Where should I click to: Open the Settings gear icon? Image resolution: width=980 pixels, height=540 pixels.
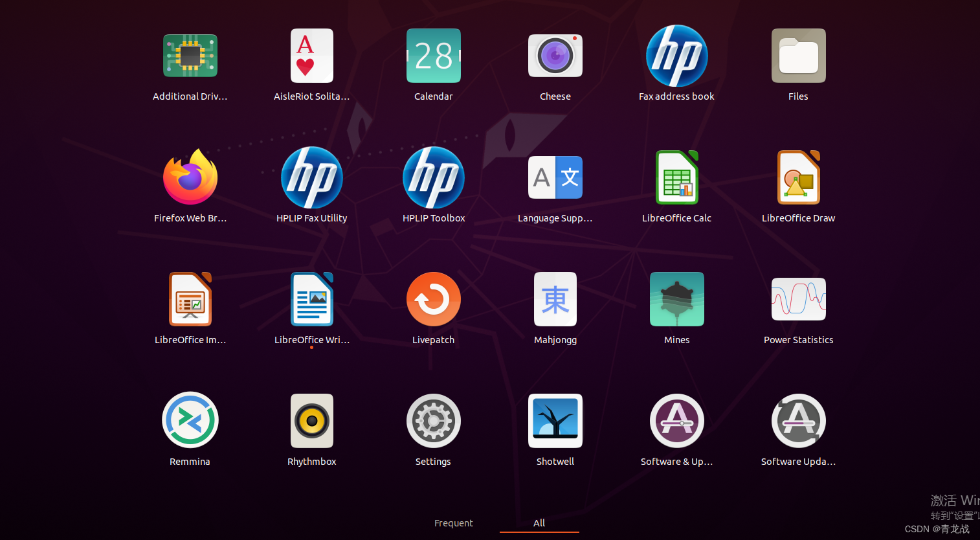point(434,421)
